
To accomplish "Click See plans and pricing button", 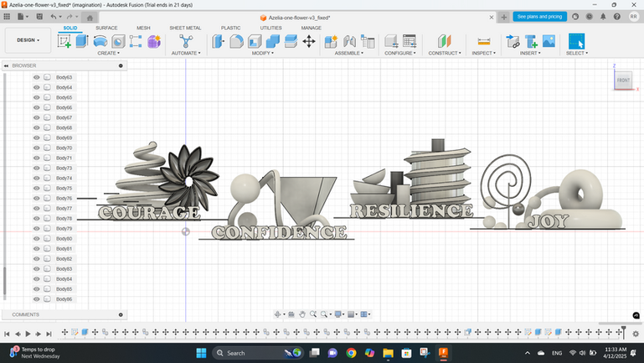I will coord(539,17).
